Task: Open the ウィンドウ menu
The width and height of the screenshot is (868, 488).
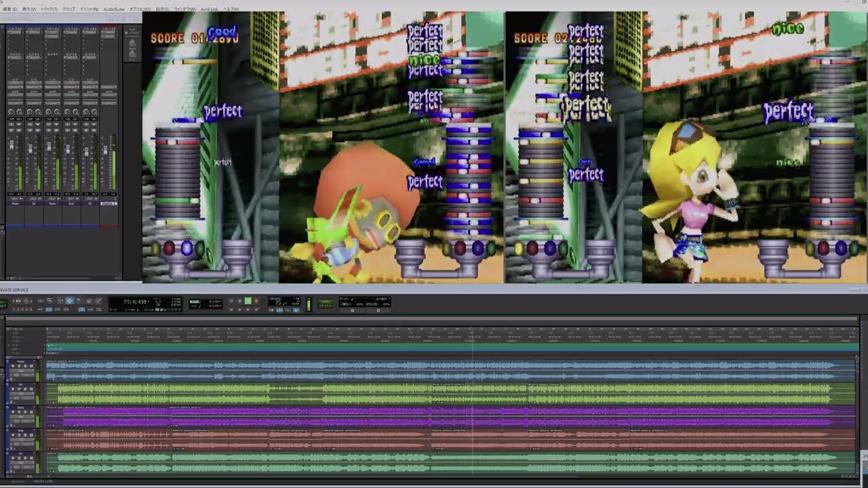Action: point(185,9)
